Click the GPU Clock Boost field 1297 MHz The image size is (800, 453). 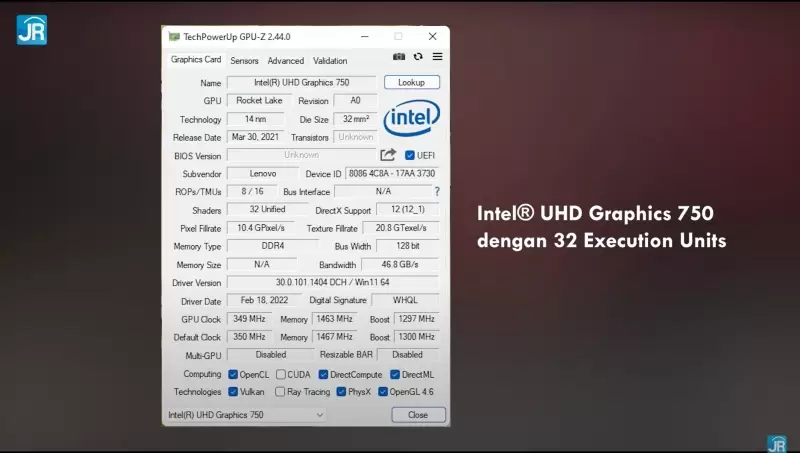tap(416, 319)
